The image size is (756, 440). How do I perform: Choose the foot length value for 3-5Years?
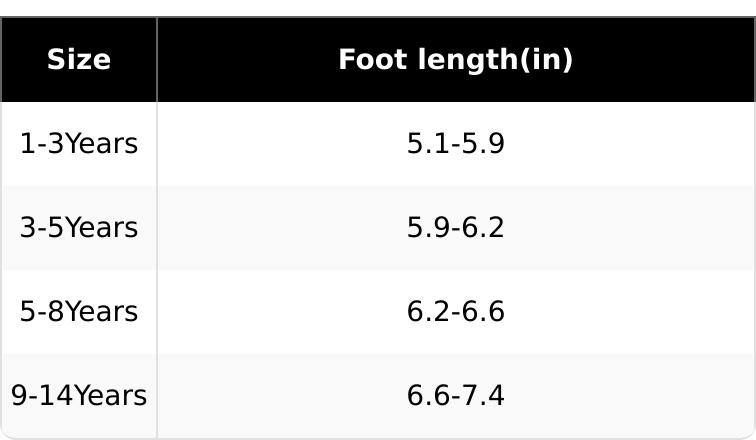tap(456, 227)
